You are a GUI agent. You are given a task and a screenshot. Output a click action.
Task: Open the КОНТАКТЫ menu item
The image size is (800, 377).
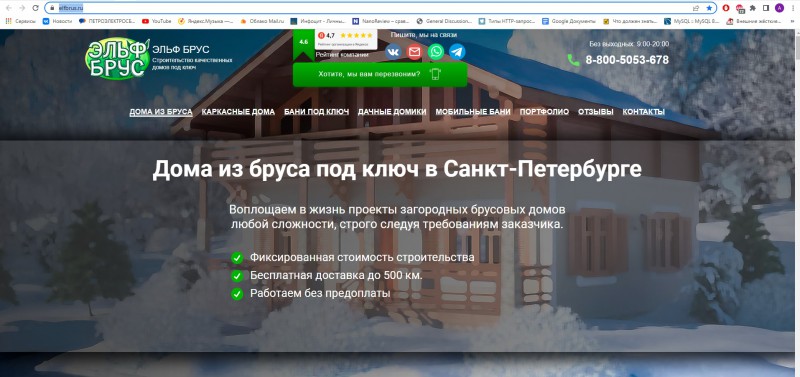coord(643,112)
